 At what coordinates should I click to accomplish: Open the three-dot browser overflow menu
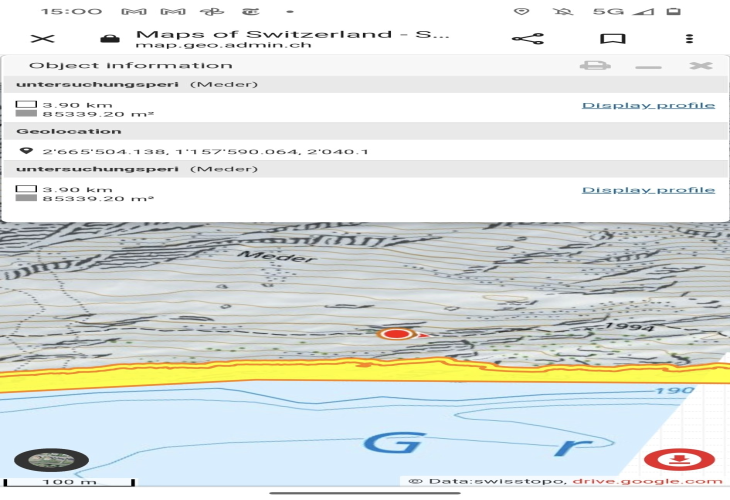pos(689,39)
